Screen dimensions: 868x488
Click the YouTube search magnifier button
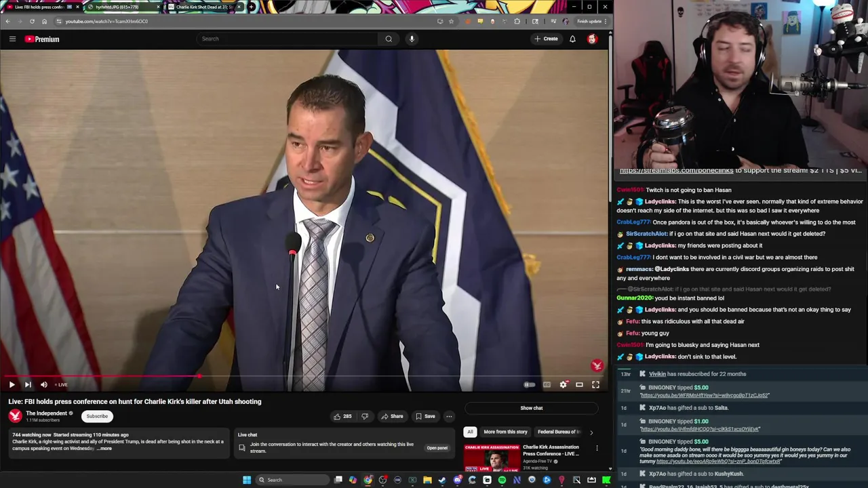[389, 39]
